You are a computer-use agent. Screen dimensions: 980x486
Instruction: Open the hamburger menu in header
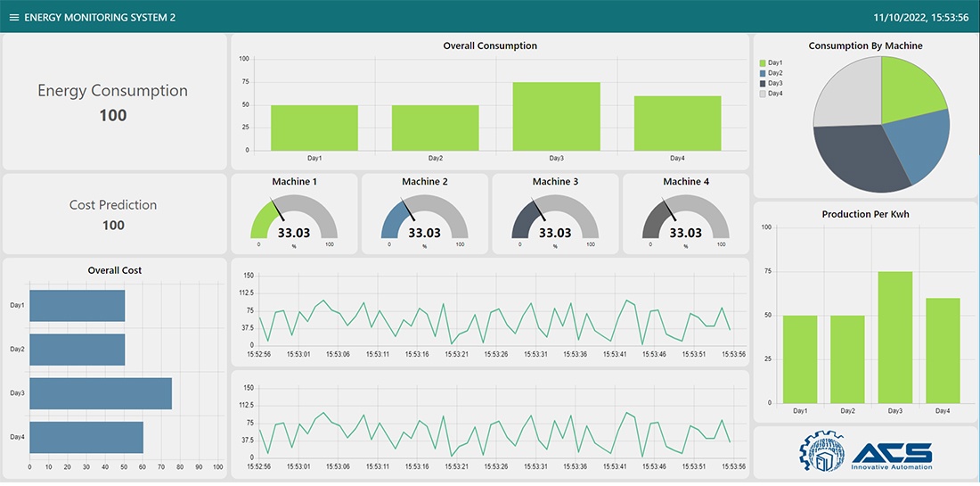tap(13, 17)
